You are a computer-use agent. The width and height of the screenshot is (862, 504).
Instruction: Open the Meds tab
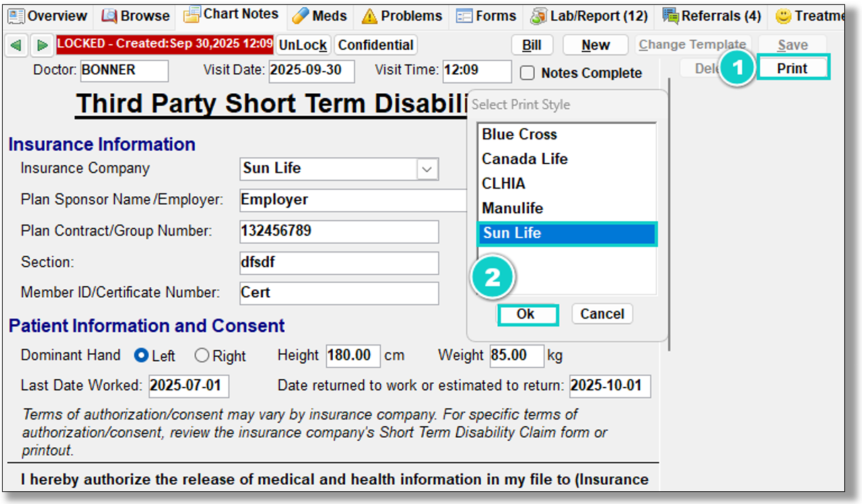[319, 16]
